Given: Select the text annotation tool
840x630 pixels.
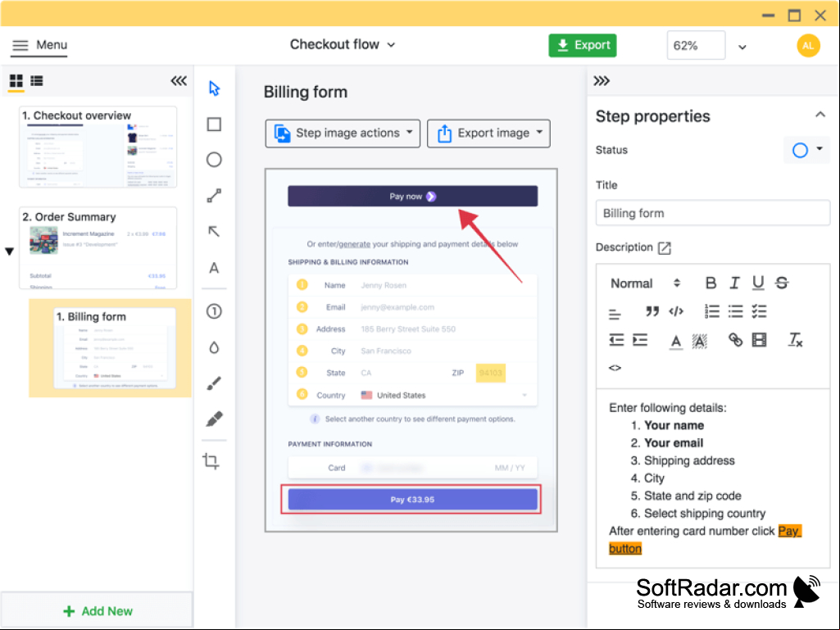Looking at the screenshot, I should [x=214, y=268].
